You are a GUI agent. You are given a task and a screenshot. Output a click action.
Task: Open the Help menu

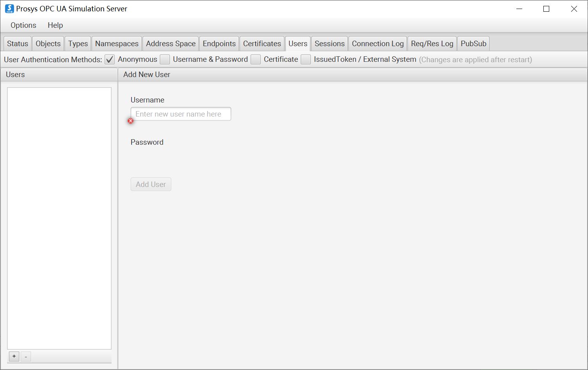(55, 25)
